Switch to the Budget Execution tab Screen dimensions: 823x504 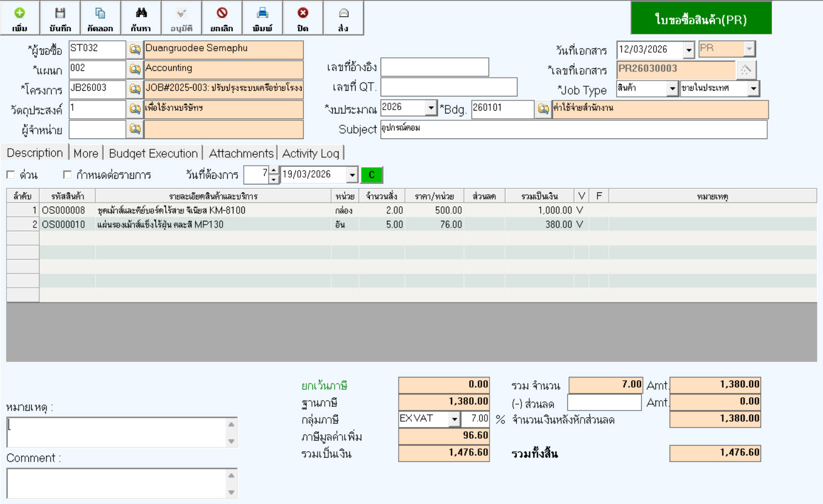[x=153, y=153]
